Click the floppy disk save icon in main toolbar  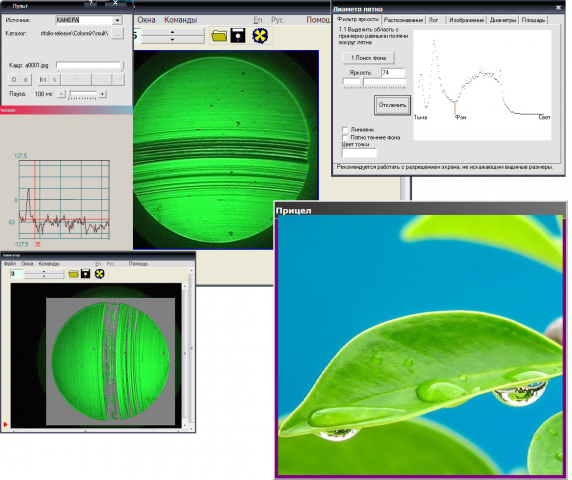pyautogui.click(x=238, y=35)
